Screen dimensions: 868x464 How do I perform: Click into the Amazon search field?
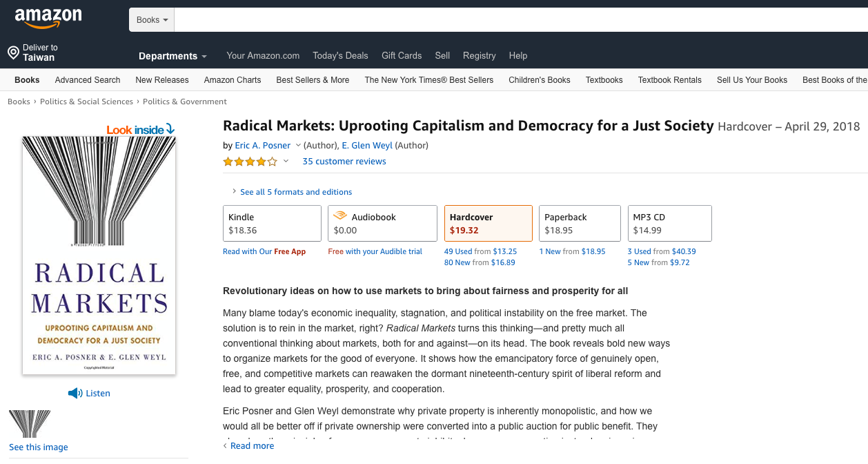(x=517, y=20)
